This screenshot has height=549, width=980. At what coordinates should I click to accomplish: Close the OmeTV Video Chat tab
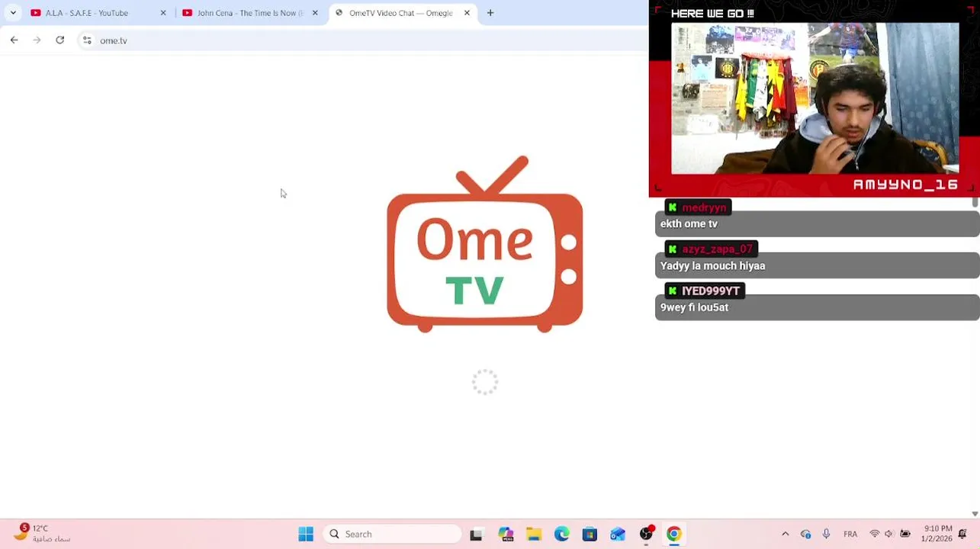click(x=467, y=13)
